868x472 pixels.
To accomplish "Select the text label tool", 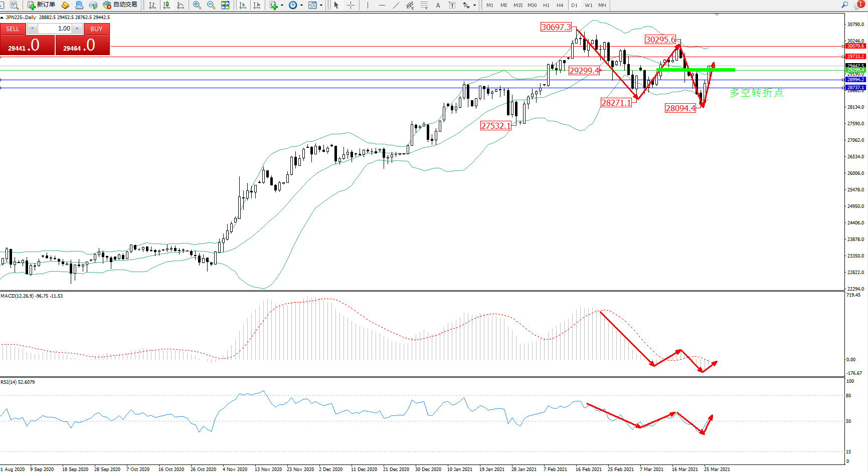I will click(x=438, y=5).
